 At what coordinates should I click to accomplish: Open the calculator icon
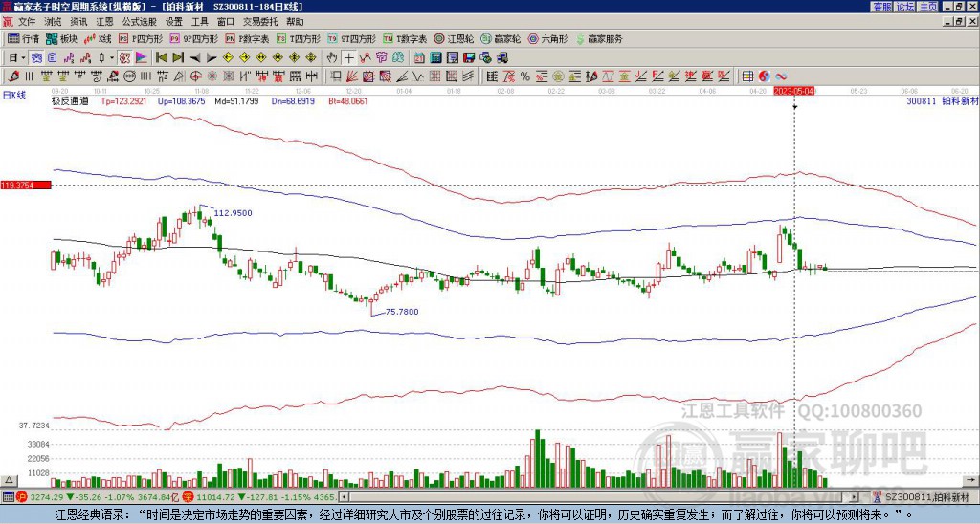[x=435, y=58]
